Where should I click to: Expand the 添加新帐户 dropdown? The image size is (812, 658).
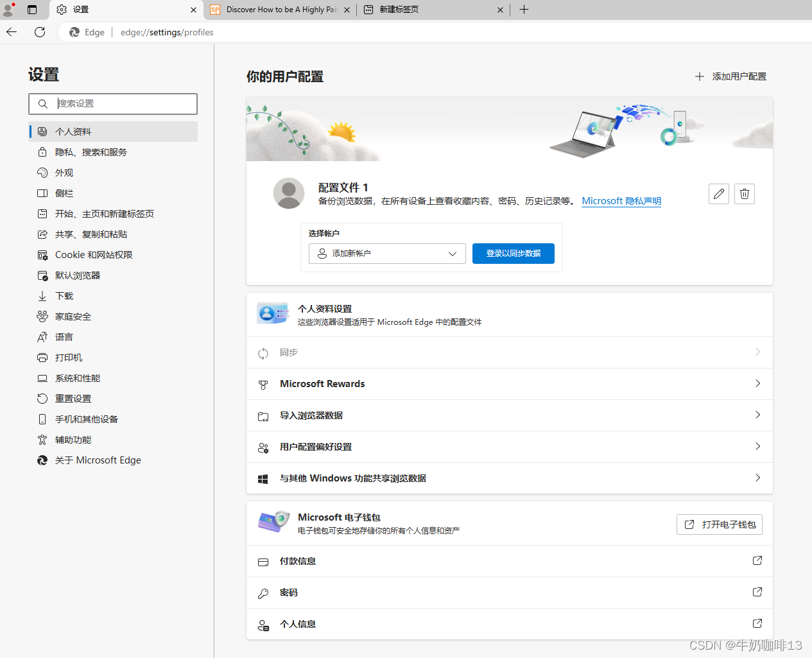[387, 254]
